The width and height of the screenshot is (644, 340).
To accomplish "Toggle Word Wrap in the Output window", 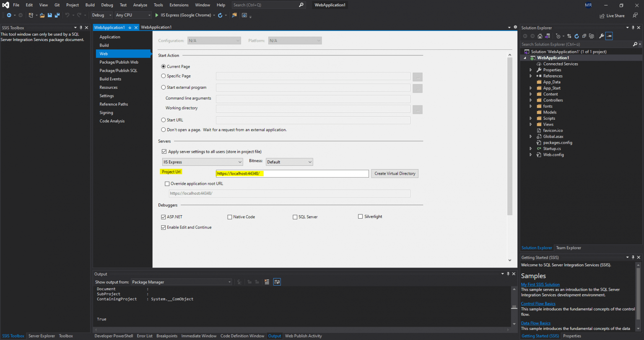I will point(277,282).
